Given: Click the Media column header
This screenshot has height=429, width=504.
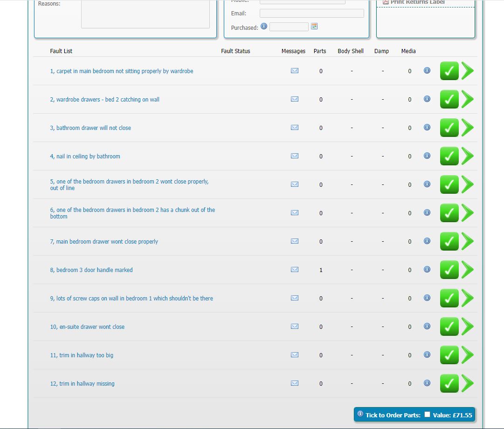Looking at the screenshot, I should pyautogui.click(x=408, y=51).
